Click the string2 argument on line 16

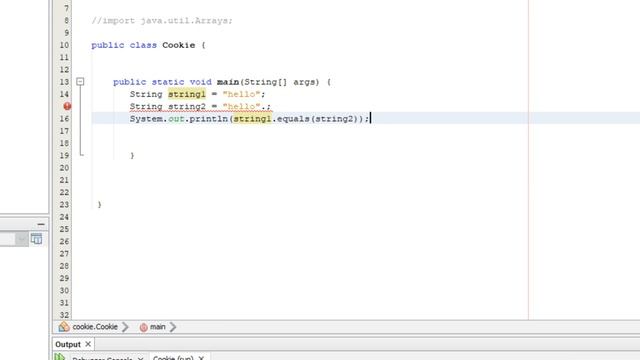pos(334,119)
